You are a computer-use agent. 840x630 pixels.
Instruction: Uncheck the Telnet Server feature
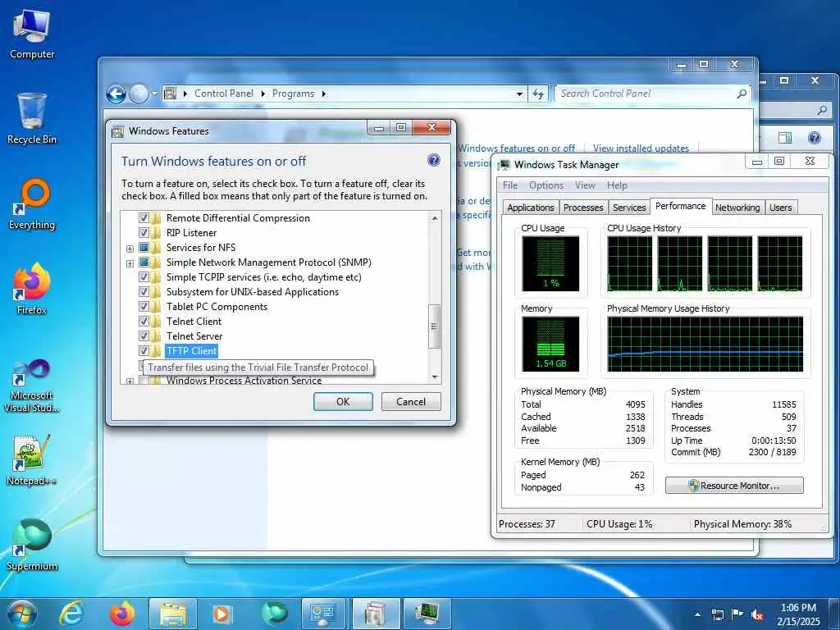[x=144, y=336]
